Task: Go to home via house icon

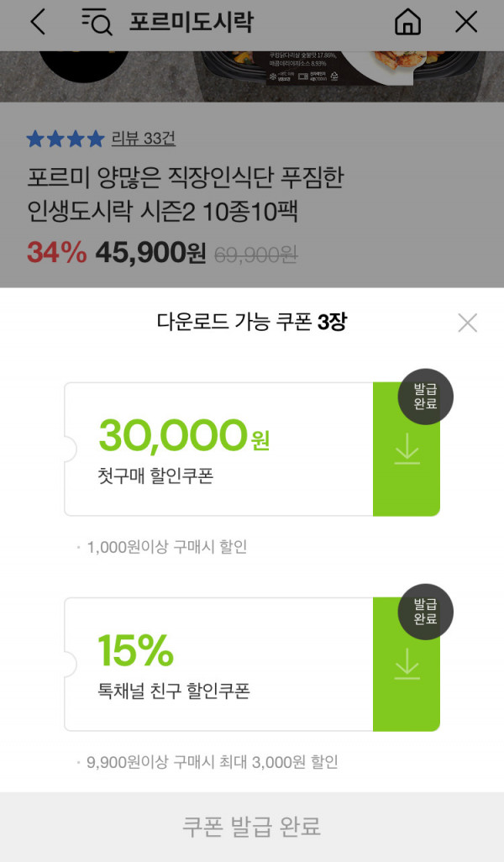Action: coord(407,23)
